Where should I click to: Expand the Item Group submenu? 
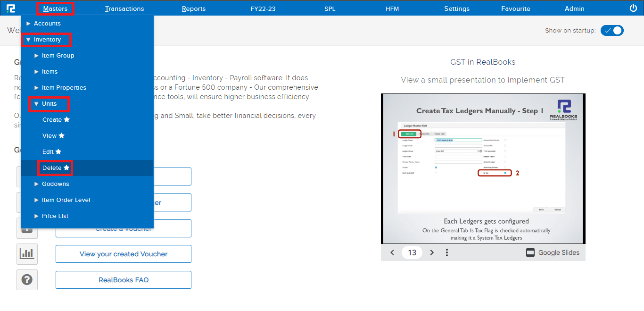click(58, 56)
